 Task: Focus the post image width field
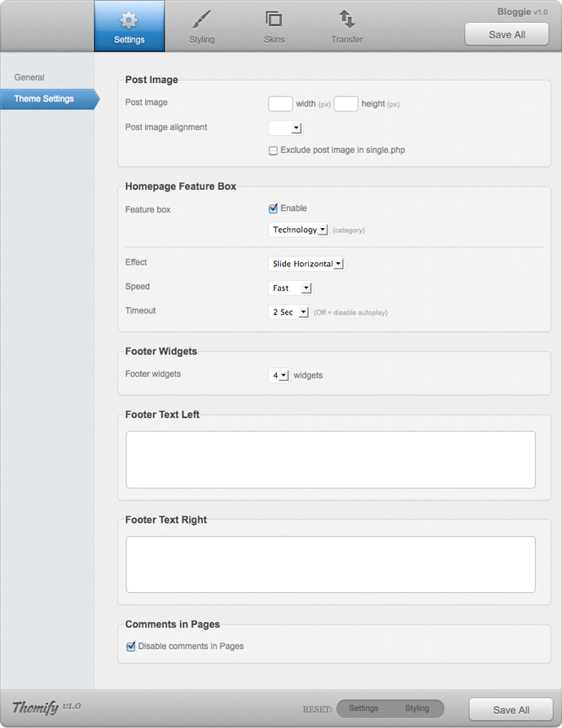pyautogui.click(x=280, y=103)
